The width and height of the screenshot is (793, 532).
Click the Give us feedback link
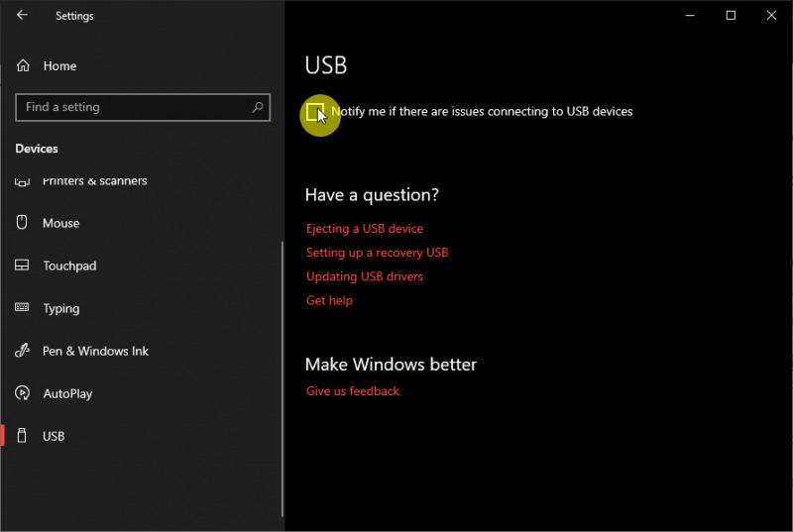coord(352,391)
